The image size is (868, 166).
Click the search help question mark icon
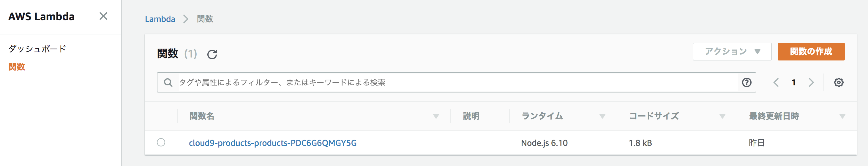[747, 82]
